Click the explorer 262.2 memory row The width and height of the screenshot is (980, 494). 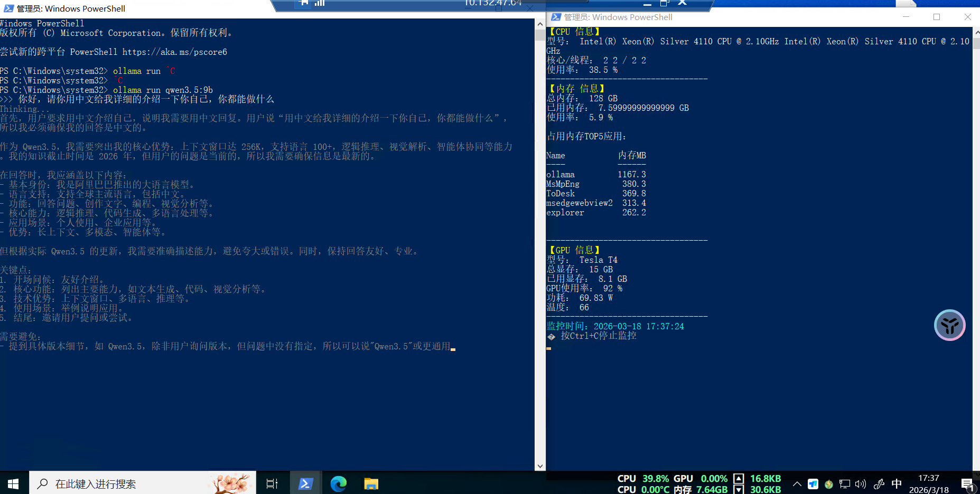596,212
